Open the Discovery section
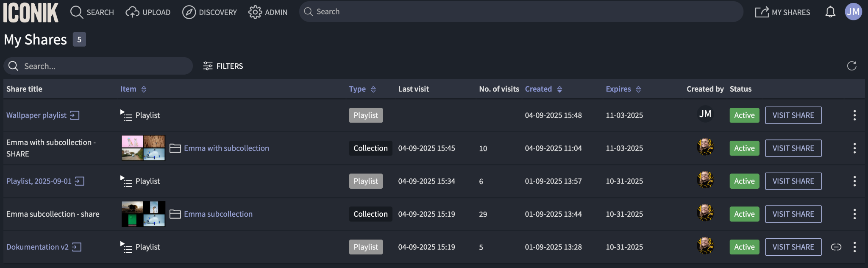The height and width of the screenshot is (268, 868). point(209,12)
